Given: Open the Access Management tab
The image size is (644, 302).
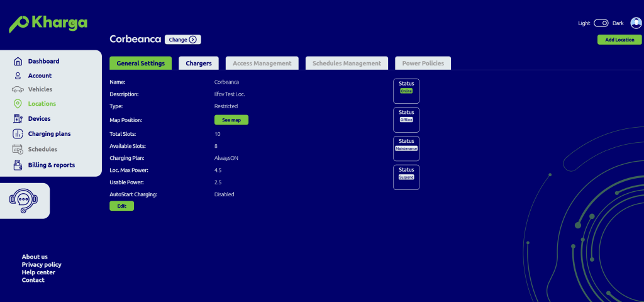Looking at the screenshot, I should click(262, 63).
